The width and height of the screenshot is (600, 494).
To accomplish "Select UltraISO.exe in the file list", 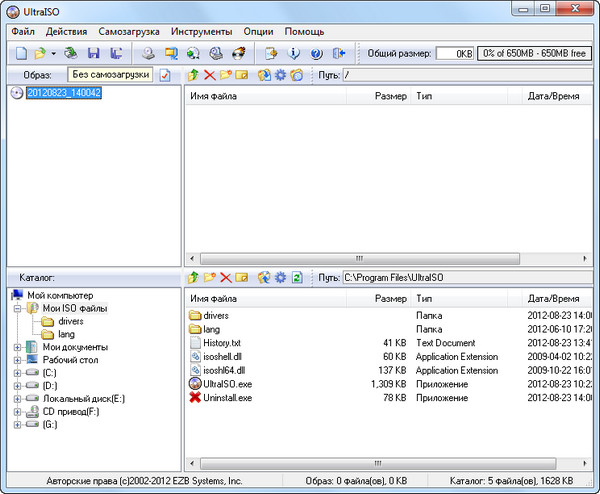I will coord(227,384).
